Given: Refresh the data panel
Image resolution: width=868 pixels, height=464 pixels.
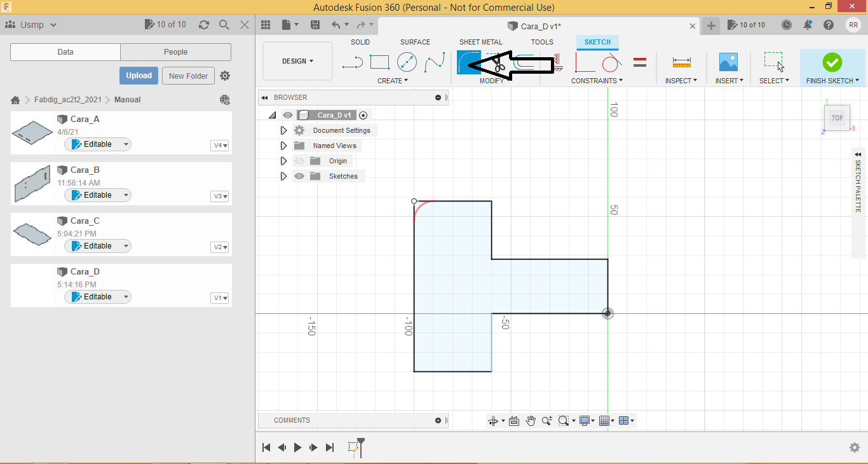Looking at the screenshot, I should coord(204,25).
